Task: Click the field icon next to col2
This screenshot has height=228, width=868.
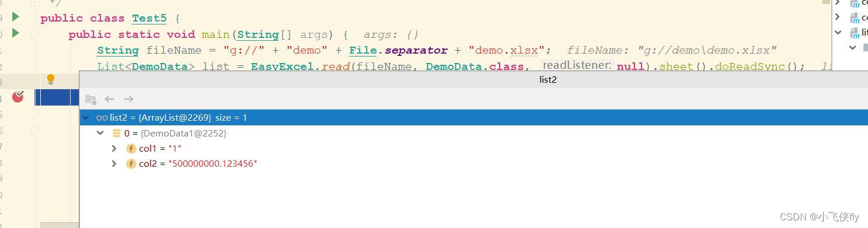Action: point(131,164)
